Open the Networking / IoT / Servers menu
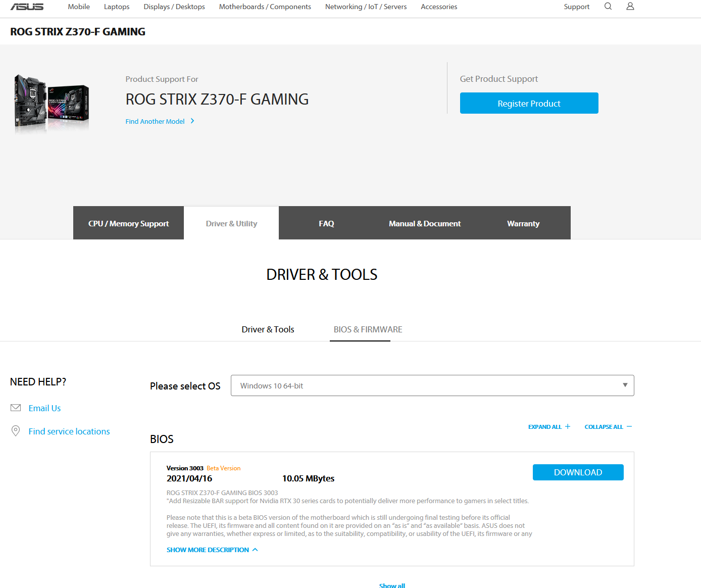 click(366, 7)
